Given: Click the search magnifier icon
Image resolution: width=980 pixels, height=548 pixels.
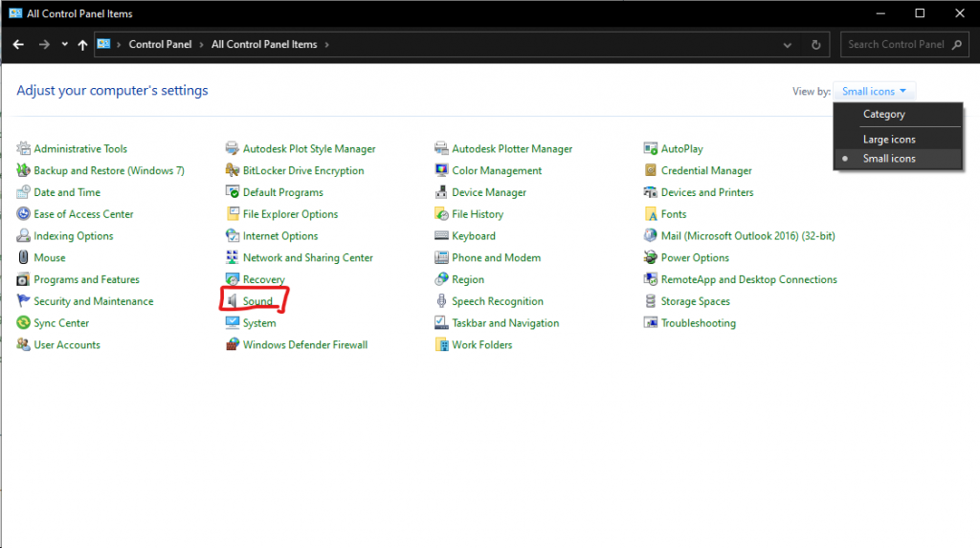Looking at the screenshot, I should pyautogui.click(x=957, y=44).
